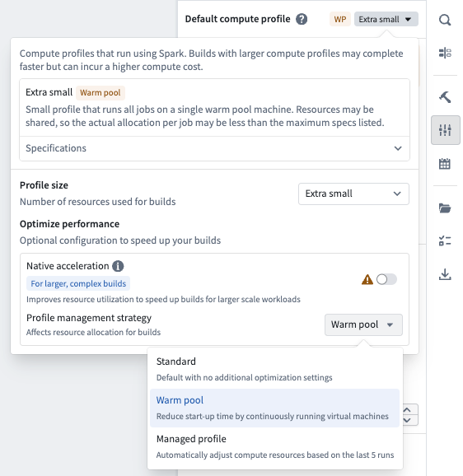This screenshot has width=463, height=476.
Task: Click the For larger, complex builds tag
Action: tap(78, 283)
